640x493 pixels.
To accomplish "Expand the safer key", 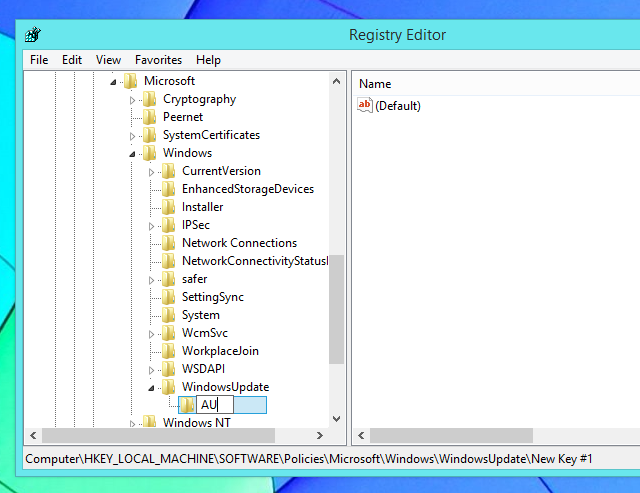I will coord(151,280).
